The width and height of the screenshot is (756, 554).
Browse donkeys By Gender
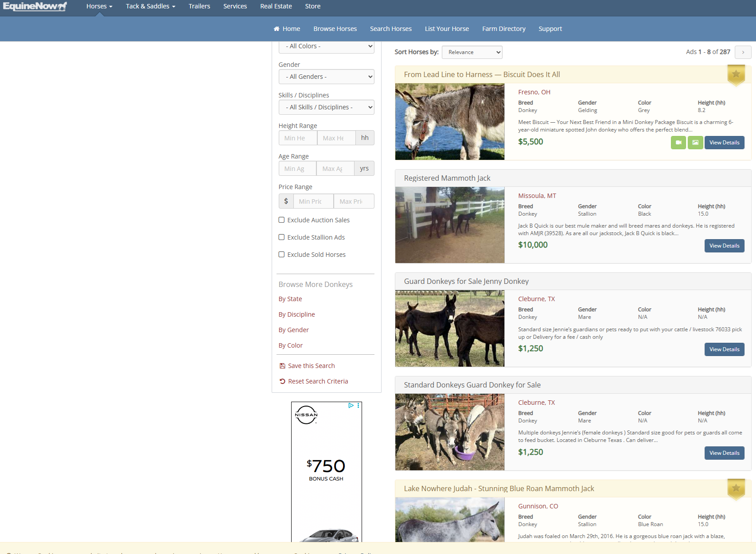(294, 330)
